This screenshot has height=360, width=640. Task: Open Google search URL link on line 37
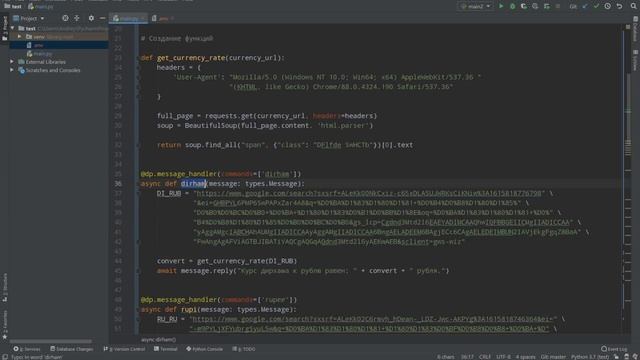click(x=369, y=193)
